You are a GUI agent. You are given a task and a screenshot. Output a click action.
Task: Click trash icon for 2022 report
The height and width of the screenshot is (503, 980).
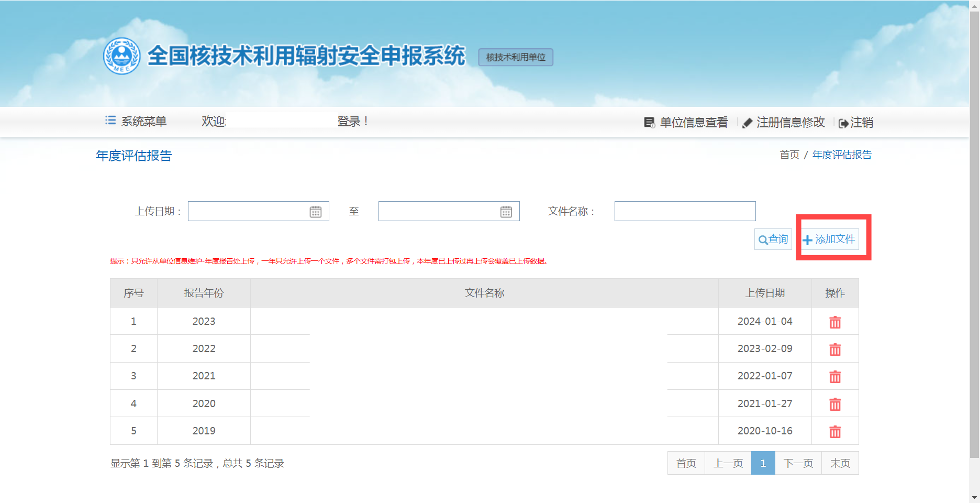pos(835,349)
